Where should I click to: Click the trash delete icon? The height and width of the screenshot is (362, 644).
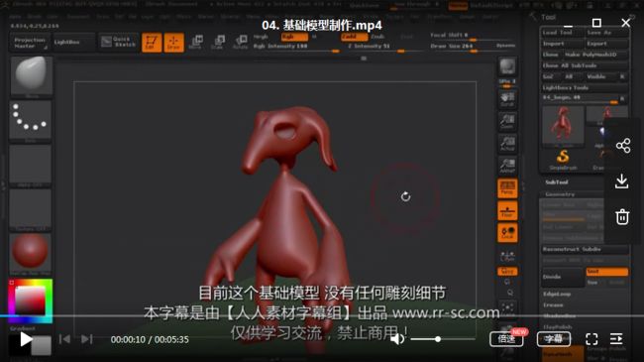click(622, 217)
